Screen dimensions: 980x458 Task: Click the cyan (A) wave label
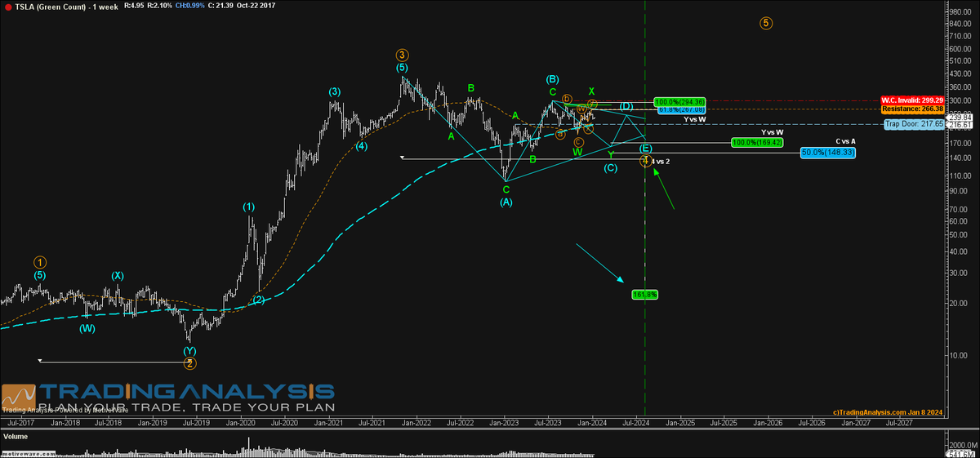coord(506,201)
